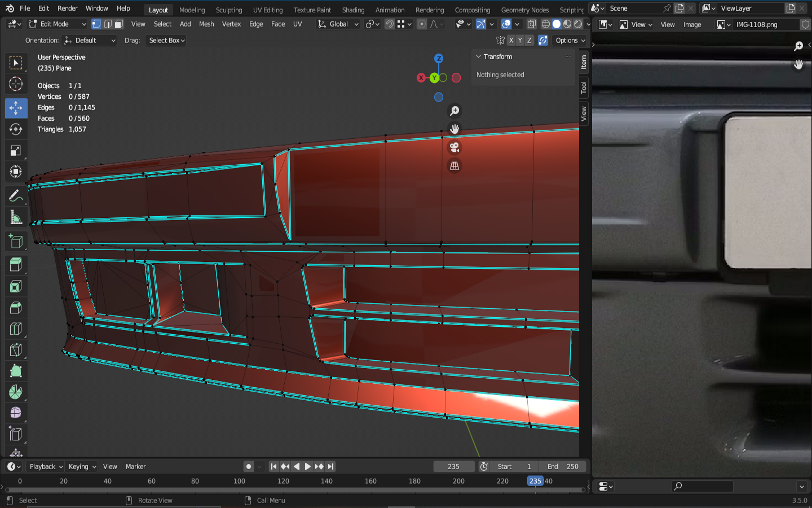The image size is (812, 508).
Task: Switch to face select mode
Action: [118, 24]
